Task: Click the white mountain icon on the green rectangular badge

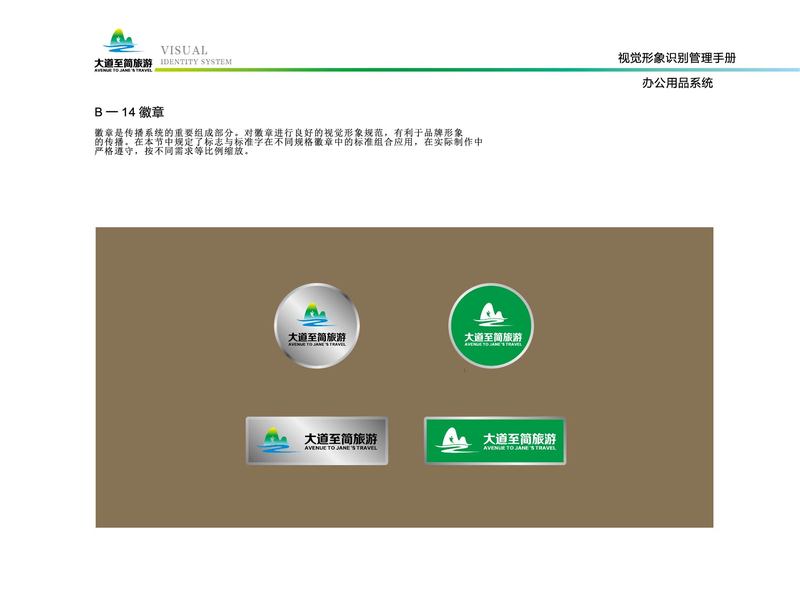Action: tap(456, 440)
